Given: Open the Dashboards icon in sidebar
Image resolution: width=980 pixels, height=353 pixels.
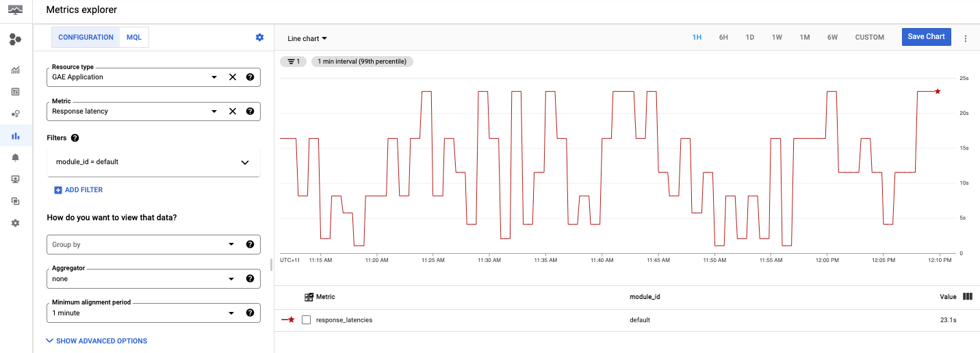Looking at the screenshot, I should pyautogui.click(x=15, y=91).
